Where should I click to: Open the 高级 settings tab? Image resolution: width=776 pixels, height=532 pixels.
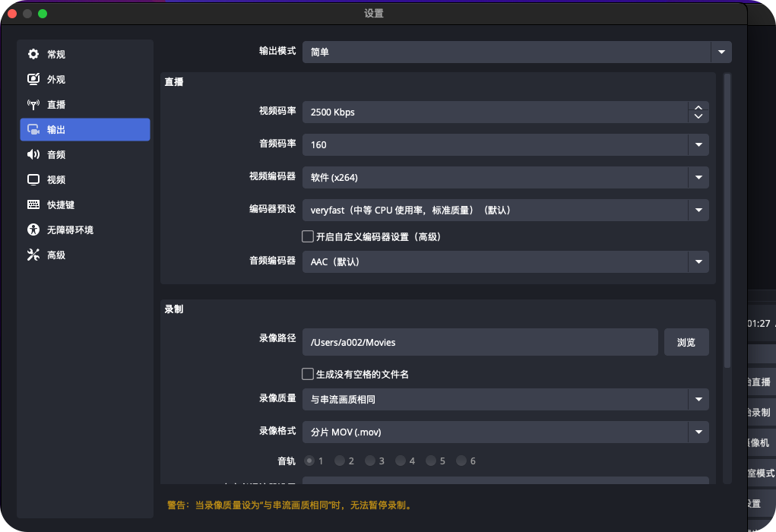click(85, 255)
